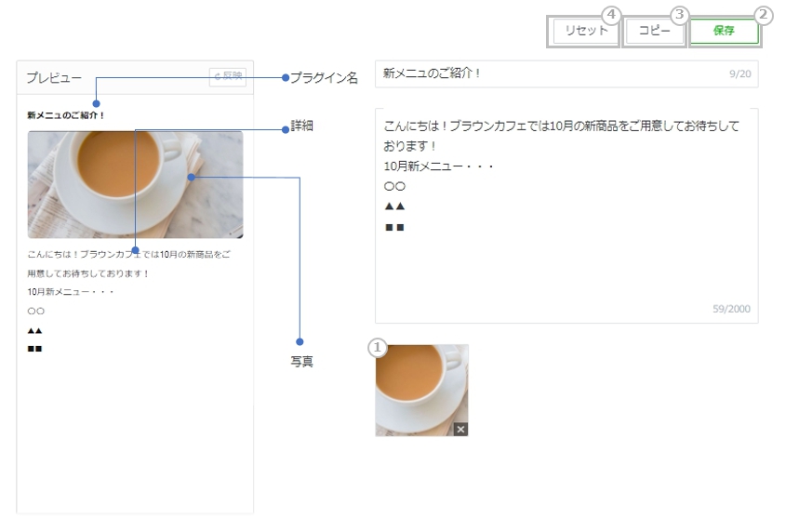Image resolution: width=786 pixels, height=532 pixels.
Task: Click the 反映 refresh button in preview
Action: click(228, 76)
